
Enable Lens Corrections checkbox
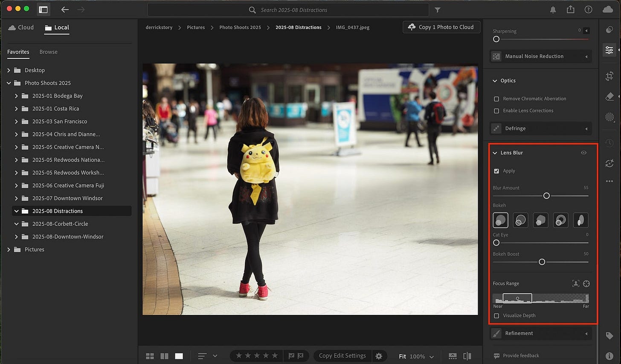coord(496,111)
